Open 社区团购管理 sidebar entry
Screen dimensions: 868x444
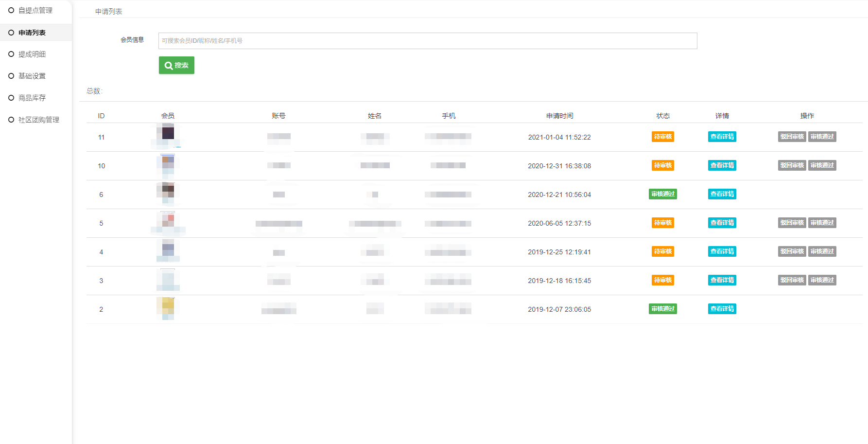pyautogui.click(x=38, y=120)
